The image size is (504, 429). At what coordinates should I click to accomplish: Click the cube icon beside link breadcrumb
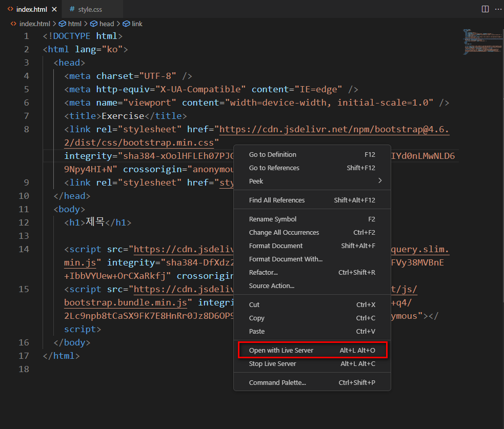(126, 24)
